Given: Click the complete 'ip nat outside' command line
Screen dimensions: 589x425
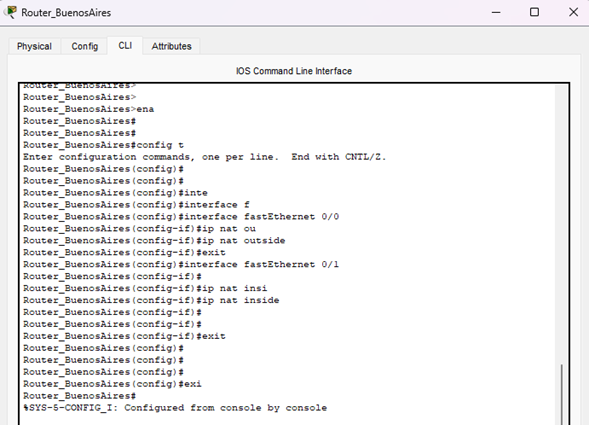Looking at the screenshot, I should pyautogui.click(x=154, y=240).
